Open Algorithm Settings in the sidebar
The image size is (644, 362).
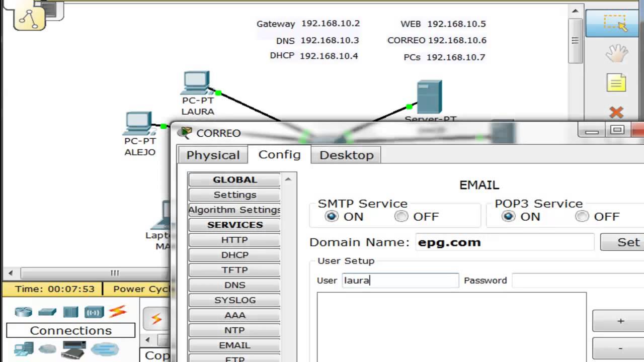click(x=234, y=210)
